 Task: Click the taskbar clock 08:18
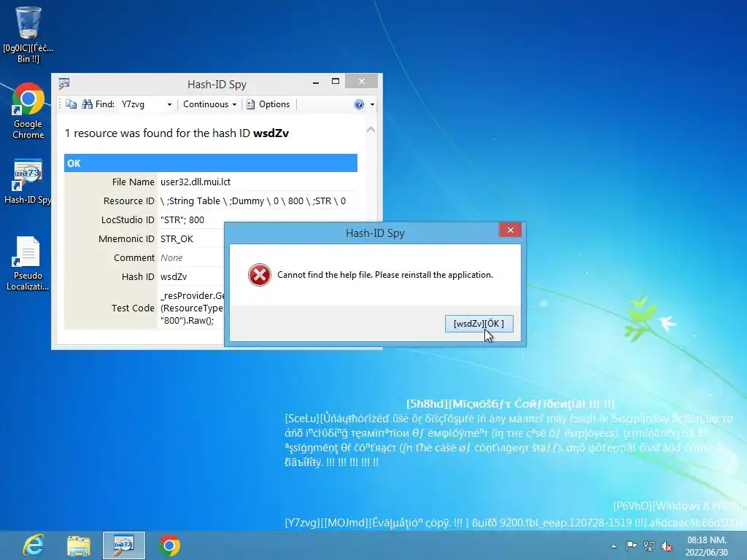707,546
